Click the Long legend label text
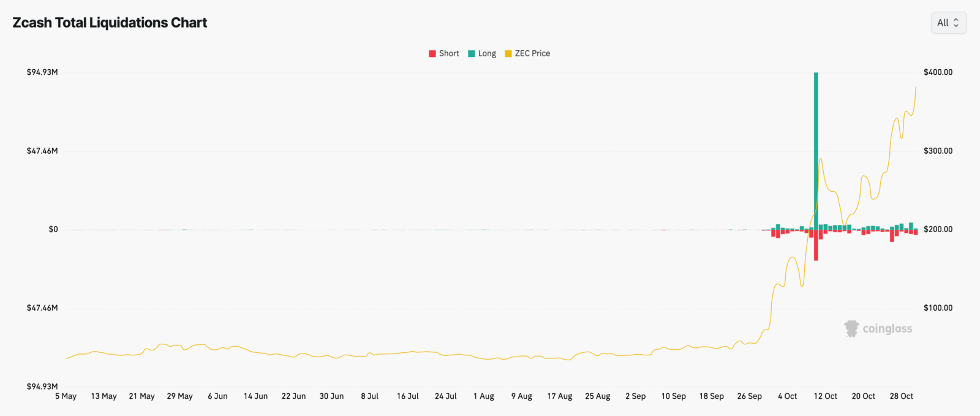Screen dimensions: 980x416 tap(487, 53)
